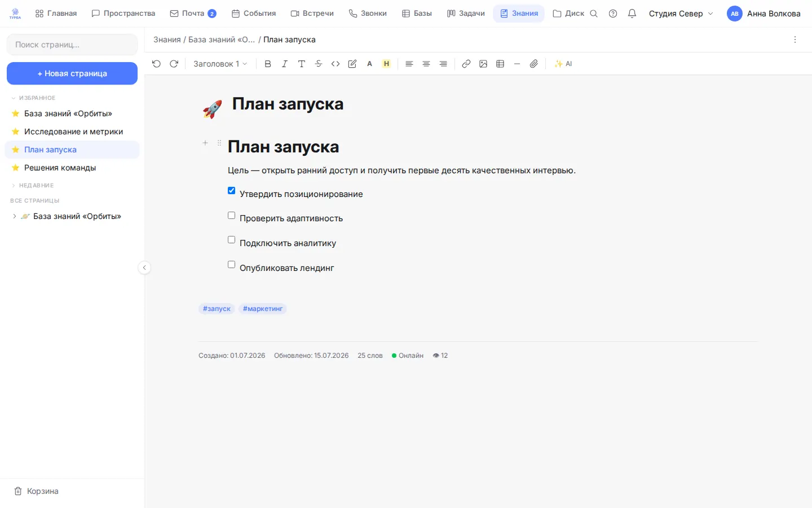Create a new page with Новая страница
This screenshot has height=508, width=812.
[72, 73]
